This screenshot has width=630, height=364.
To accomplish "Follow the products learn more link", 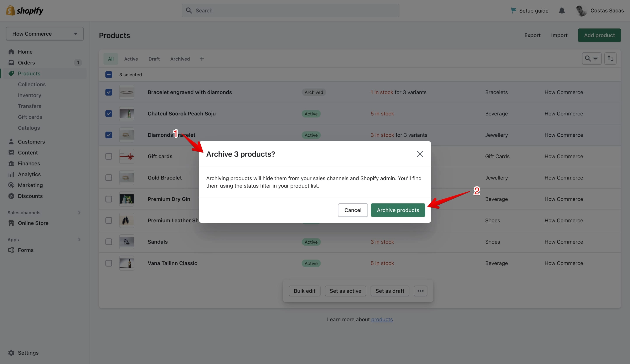I will 382,320.
